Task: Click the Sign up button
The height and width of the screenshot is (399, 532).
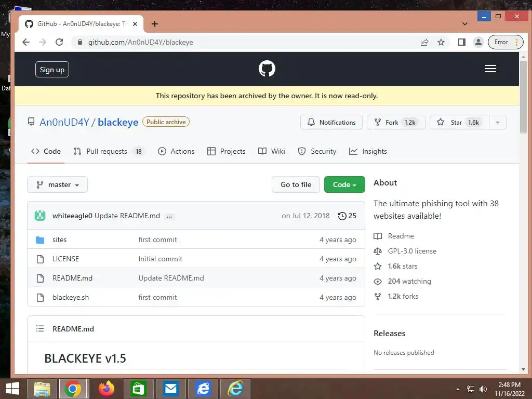Action: click(52, 70)
